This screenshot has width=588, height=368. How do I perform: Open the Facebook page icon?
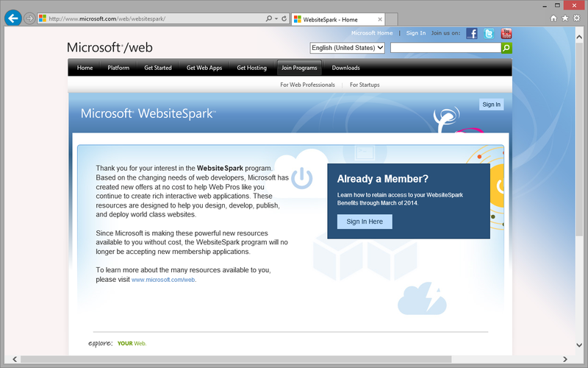coord(472,33)
